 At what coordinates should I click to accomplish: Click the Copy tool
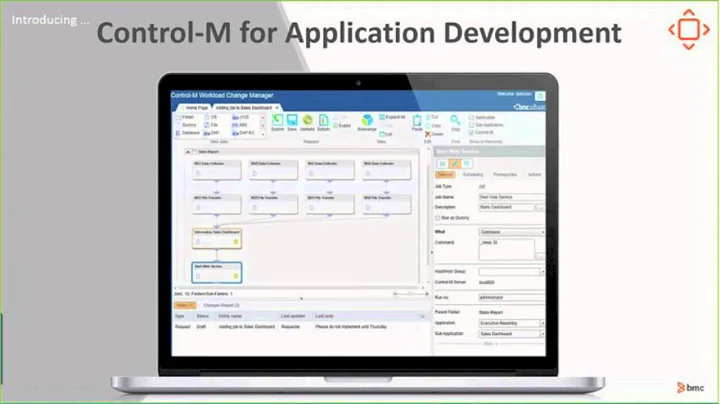[433, 126]
